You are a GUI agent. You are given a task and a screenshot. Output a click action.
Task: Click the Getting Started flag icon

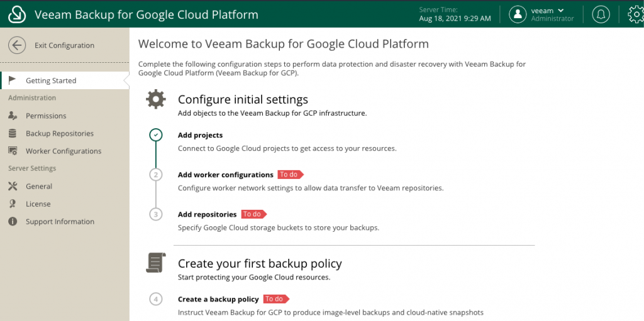coord(13,80)
